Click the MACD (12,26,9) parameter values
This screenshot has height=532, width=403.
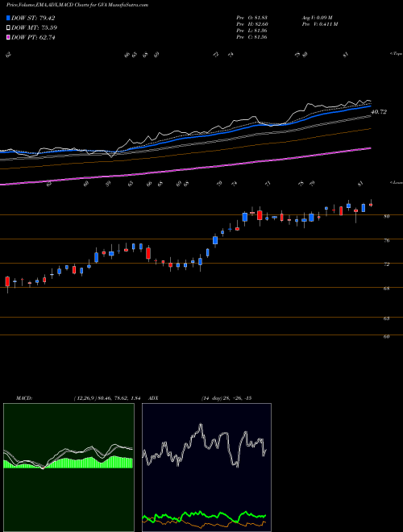[x=107, y=398]
